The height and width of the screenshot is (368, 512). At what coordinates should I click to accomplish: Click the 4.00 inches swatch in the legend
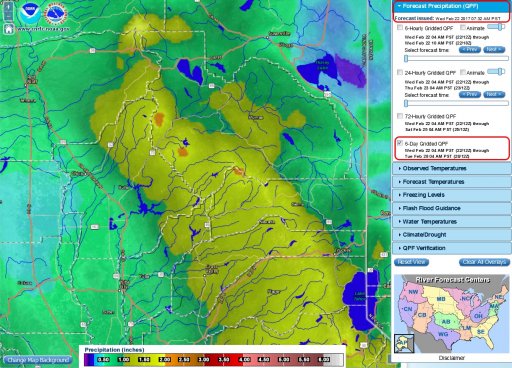(244, 360)
